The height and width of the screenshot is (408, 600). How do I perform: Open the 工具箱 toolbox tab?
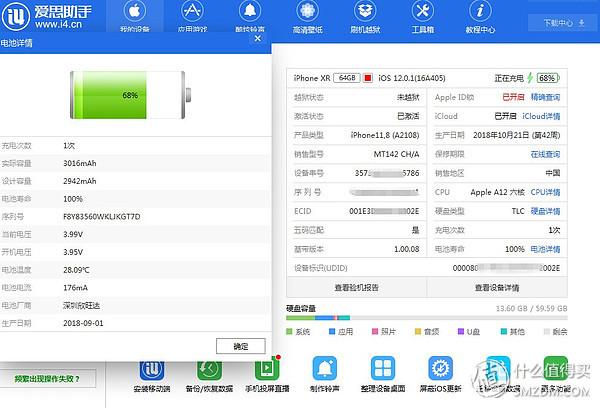tap(422, 16)
